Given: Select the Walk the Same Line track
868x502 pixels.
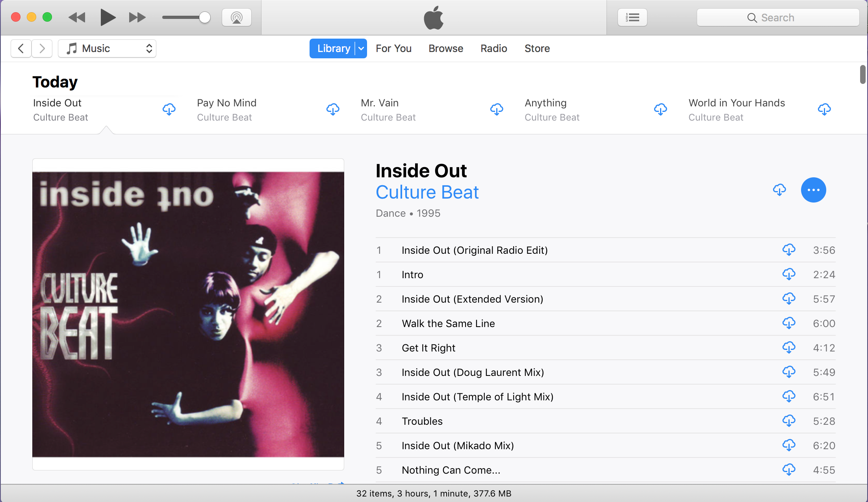Looking at the screenshot, I should [x=605, y=324].
